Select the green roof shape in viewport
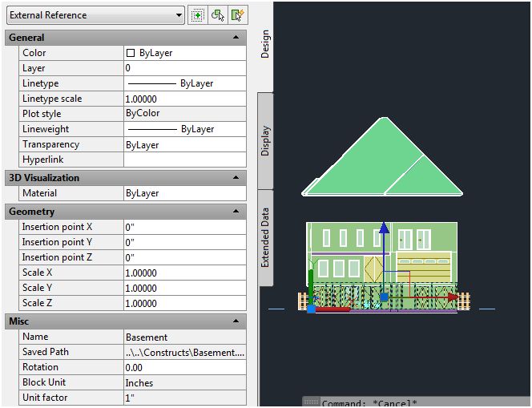 [381, 158]
